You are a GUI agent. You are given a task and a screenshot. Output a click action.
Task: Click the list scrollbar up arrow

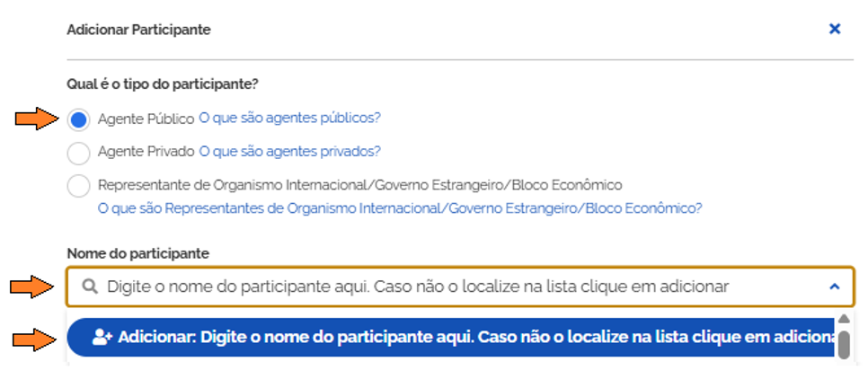point(844,319)
